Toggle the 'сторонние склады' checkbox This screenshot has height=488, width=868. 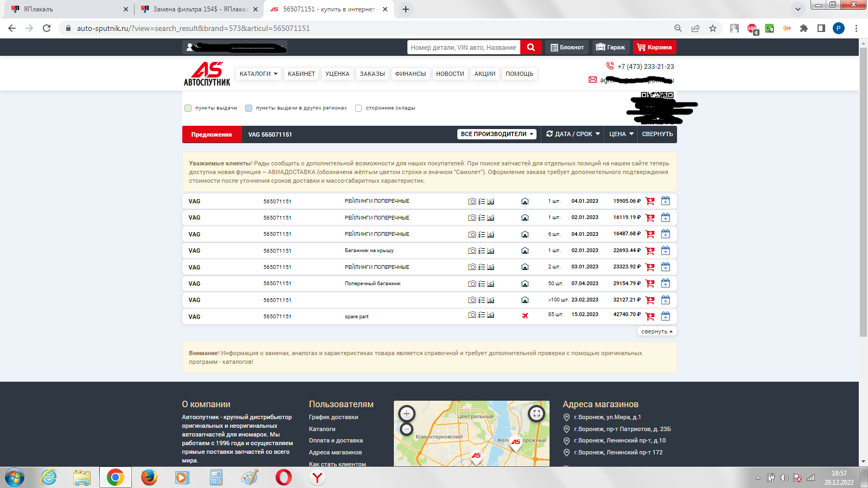pyautogui.click(x=359, y=108)
